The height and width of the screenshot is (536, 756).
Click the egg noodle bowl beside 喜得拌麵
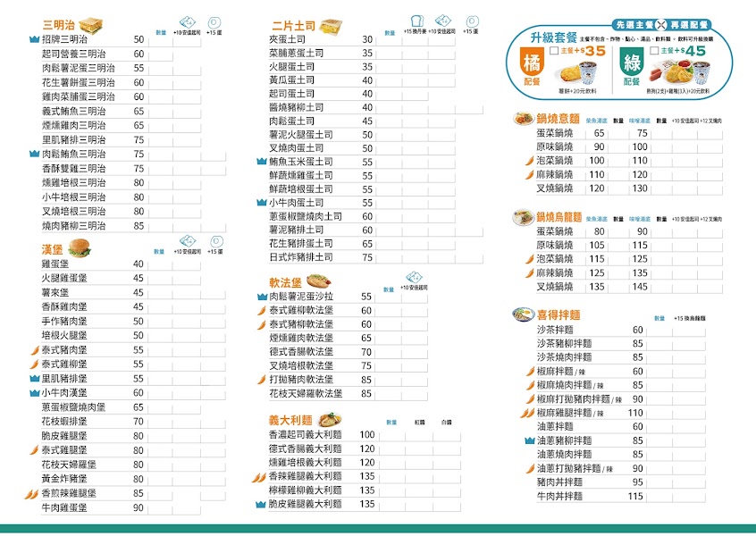(x=524, y=314)
